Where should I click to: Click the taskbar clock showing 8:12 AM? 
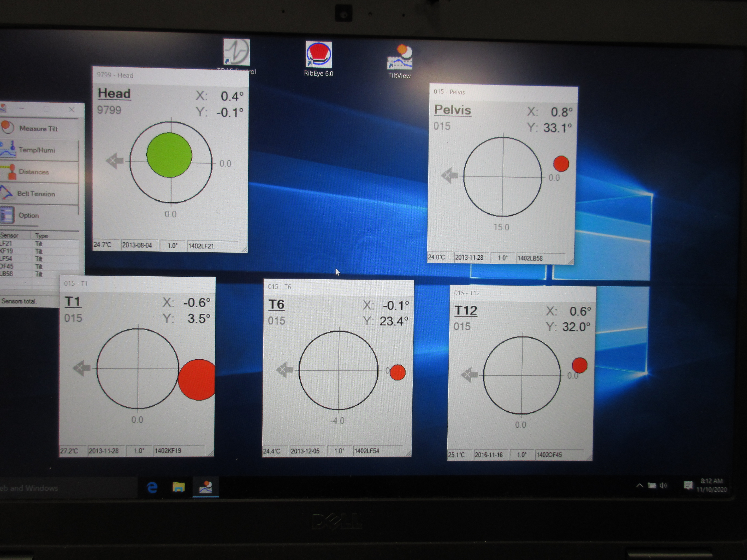tap(711, 485)
